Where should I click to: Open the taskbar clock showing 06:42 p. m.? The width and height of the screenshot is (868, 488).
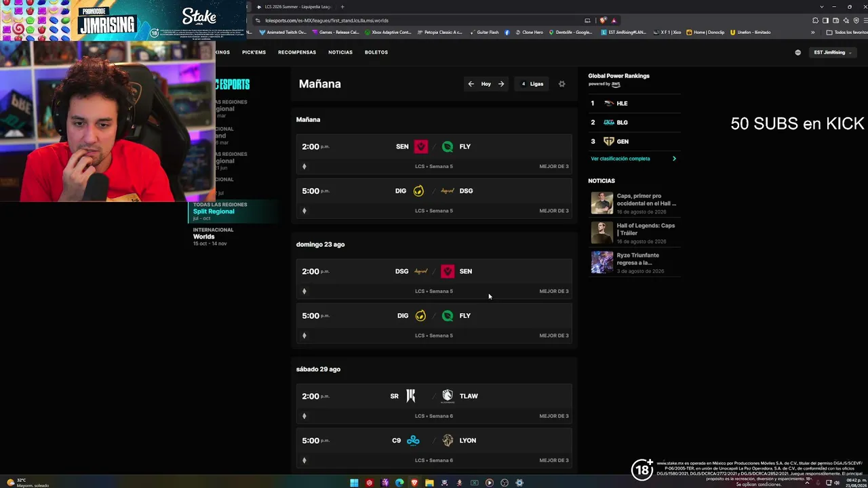coord(856,483)
